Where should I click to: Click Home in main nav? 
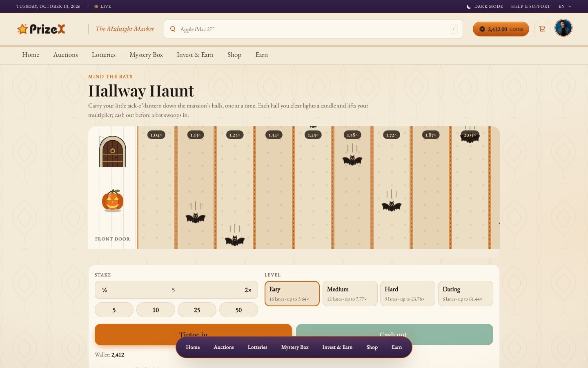[31, 55]
